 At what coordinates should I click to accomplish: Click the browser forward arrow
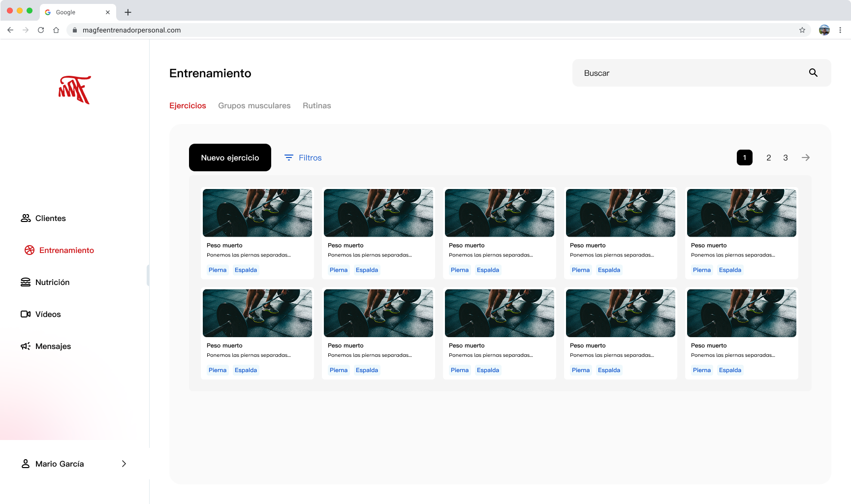coord(26,30)
